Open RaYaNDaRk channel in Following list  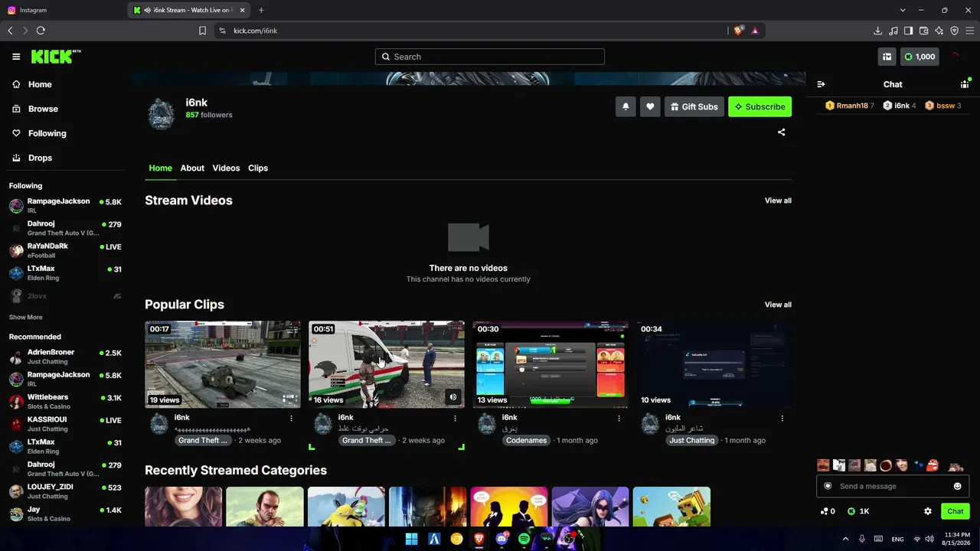(65, 250)
